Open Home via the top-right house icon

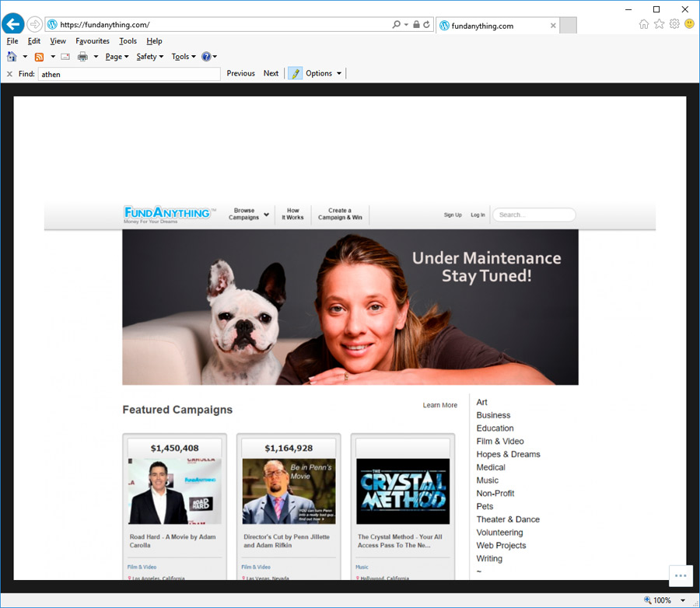coord(644,24)
